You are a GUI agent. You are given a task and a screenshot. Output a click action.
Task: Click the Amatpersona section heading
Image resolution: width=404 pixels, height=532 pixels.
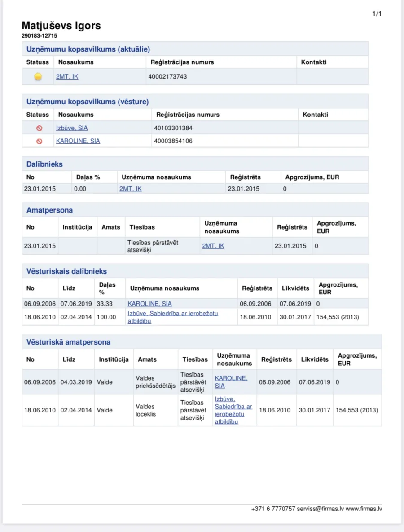point(49,210)
